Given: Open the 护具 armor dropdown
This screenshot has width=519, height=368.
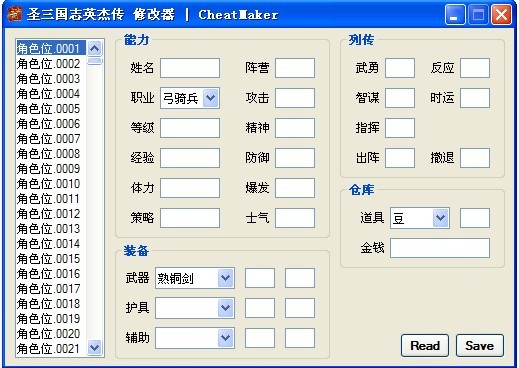Looking at the screenshot, I should pyautogui.click(x=226, y=308).
